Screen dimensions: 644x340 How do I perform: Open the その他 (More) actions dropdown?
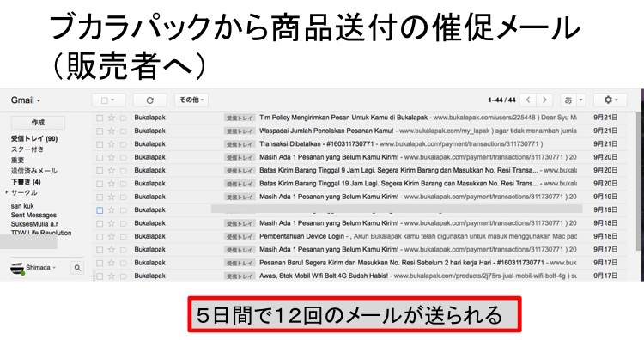click(191, 100)
